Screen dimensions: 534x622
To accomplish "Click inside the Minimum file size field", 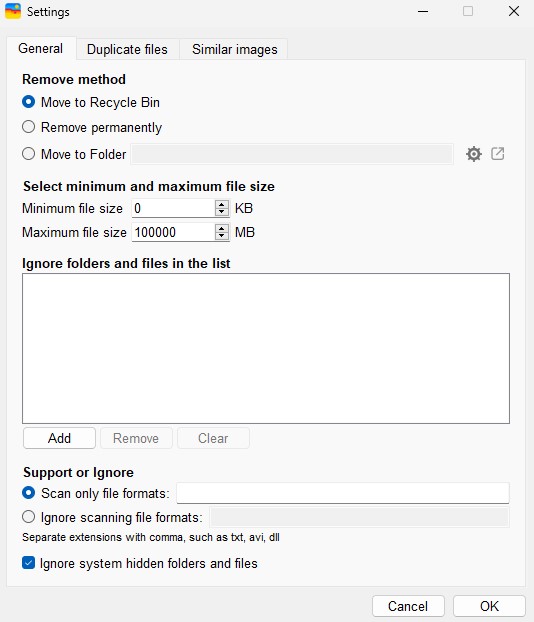I will click(173, 208).
